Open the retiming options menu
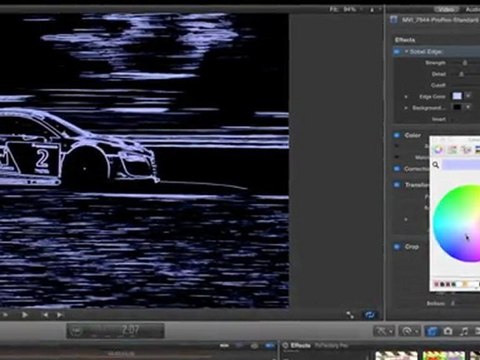Image resolution: width=480 pixels, height=360 pixels. click(410, 331)
